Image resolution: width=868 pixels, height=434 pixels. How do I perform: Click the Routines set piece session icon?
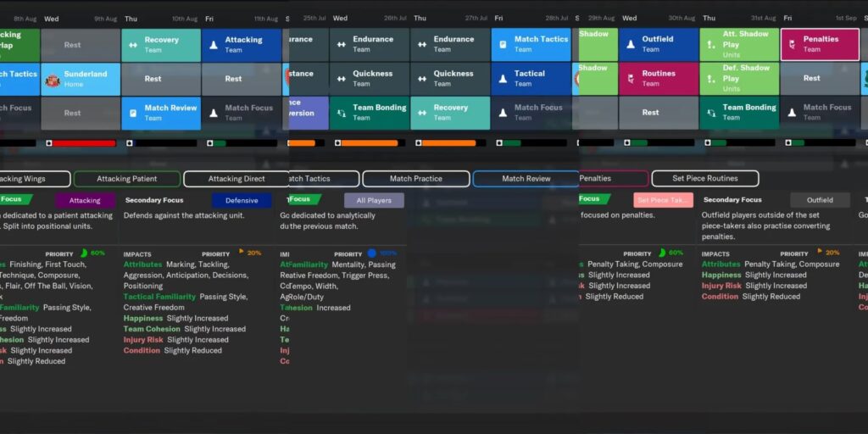[630, 79]
